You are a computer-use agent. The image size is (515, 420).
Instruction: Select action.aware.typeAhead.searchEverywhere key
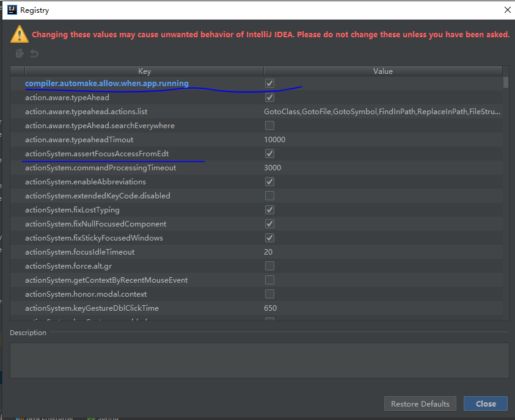click(x=100, y=126)
